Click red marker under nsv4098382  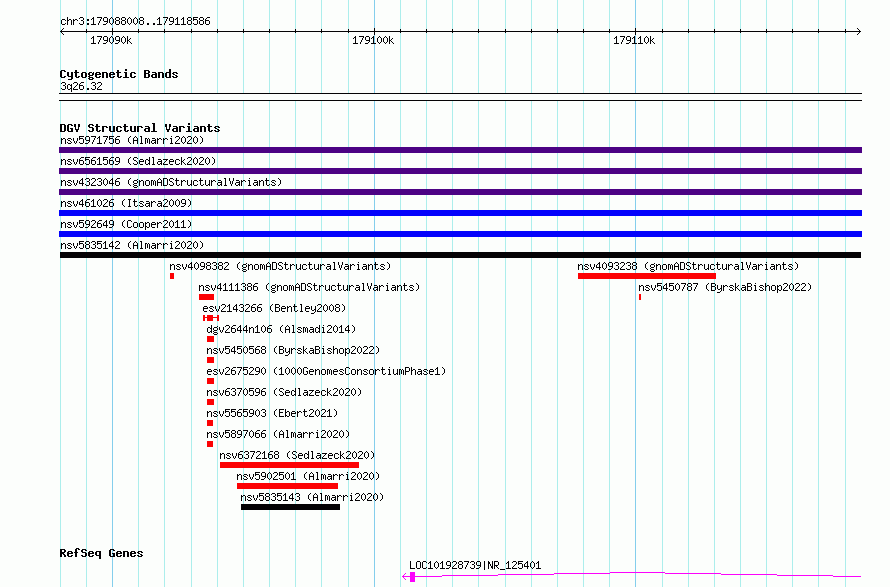172,276
